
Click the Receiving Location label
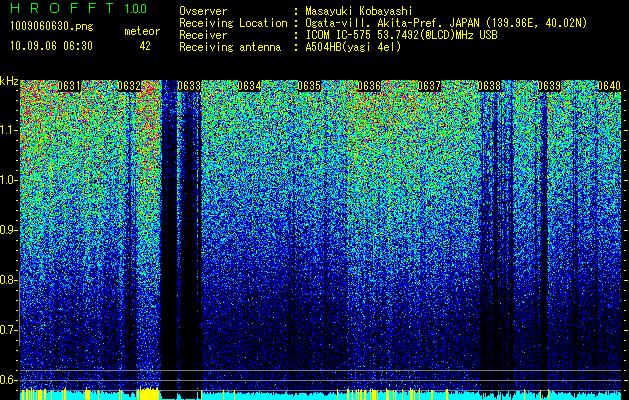[233, 23]
